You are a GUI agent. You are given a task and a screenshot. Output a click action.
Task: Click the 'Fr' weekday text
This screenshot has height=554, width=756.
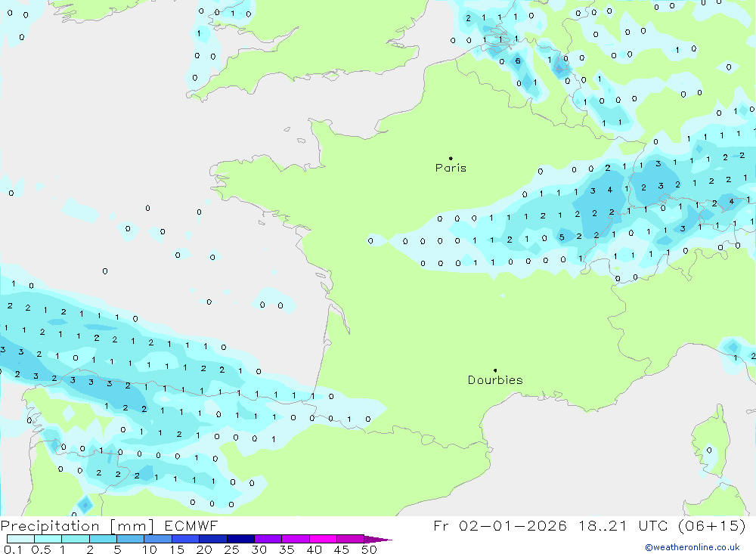click(x=441, y=525)
